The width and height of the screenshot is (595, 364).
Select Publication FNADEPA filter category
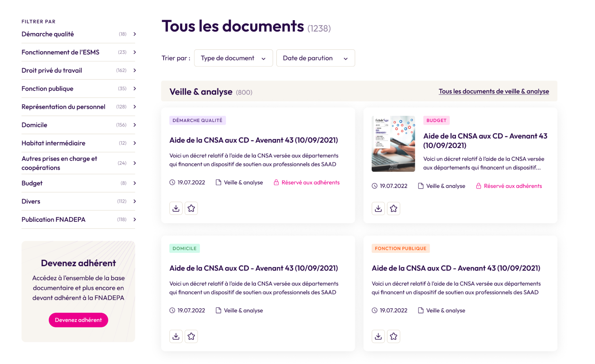pos(53,219)
